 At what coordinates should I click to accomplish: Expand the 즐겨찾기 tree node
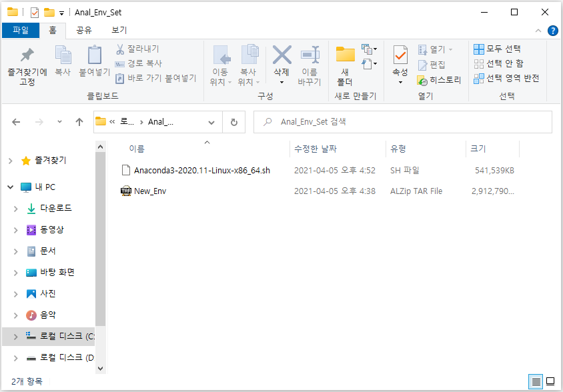tap(11, 161)
